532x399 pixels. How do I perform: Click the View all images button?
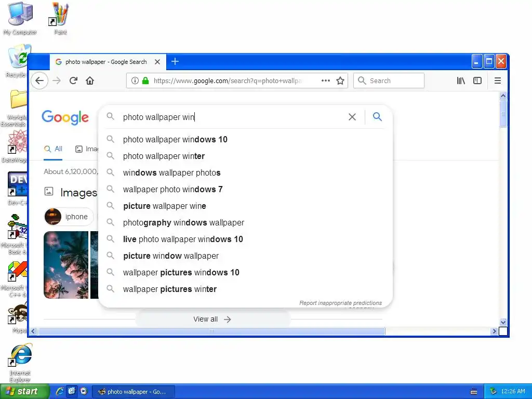[x=212, y=320]
